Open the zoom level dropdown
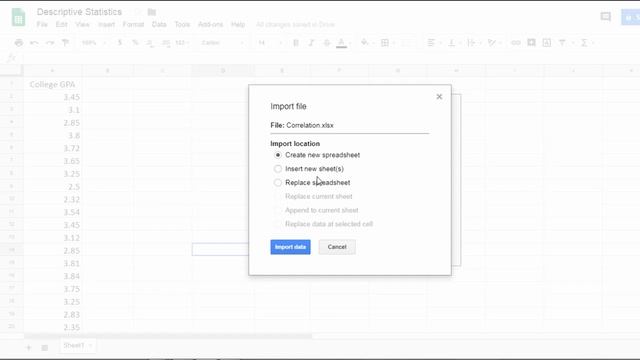Image resolution: width=640 pixels, height=360 pixels. tap(93, 42)
